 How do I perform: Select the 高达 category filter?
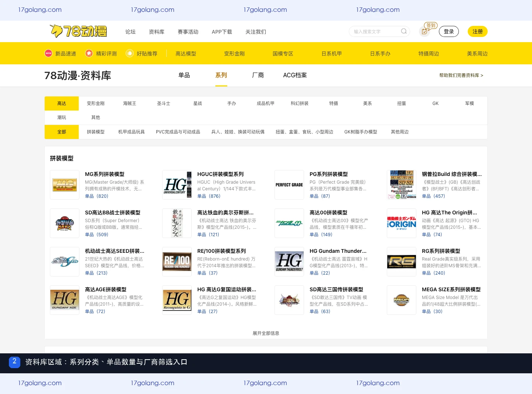pyautogui.click(x=62, y=103)
